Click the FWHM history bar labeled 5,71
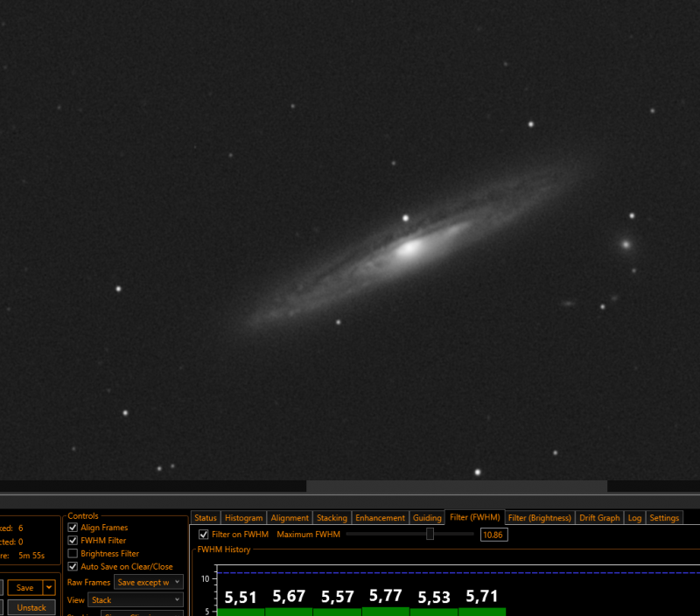The height and width of the screenshot is (616, 700). pyautogui.click(x=482, y=612)
